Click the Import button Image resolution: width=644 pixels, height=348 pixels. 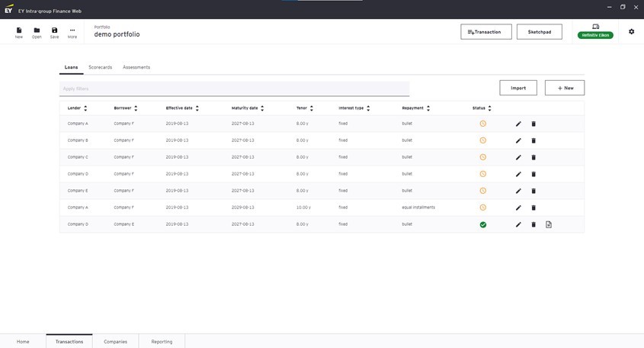(518, 88)
